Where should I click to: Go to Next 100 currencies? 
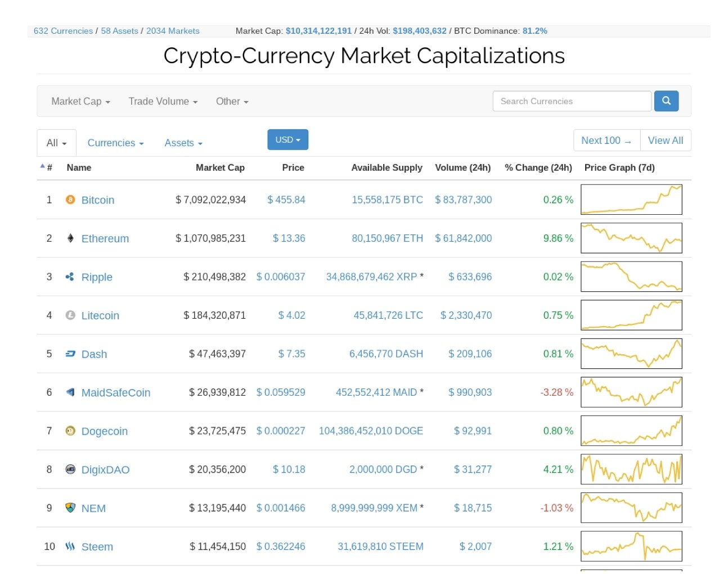point(606,141)
